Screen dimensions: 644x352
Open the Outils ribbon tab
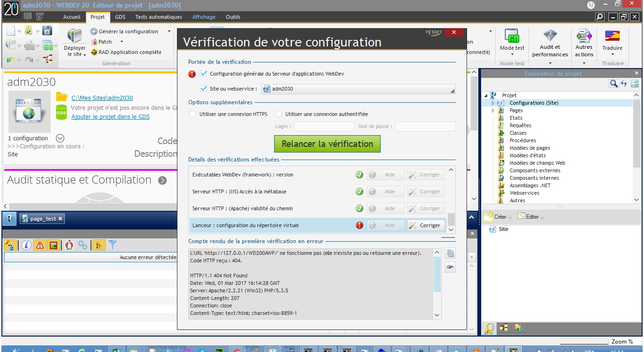point(233,17)
